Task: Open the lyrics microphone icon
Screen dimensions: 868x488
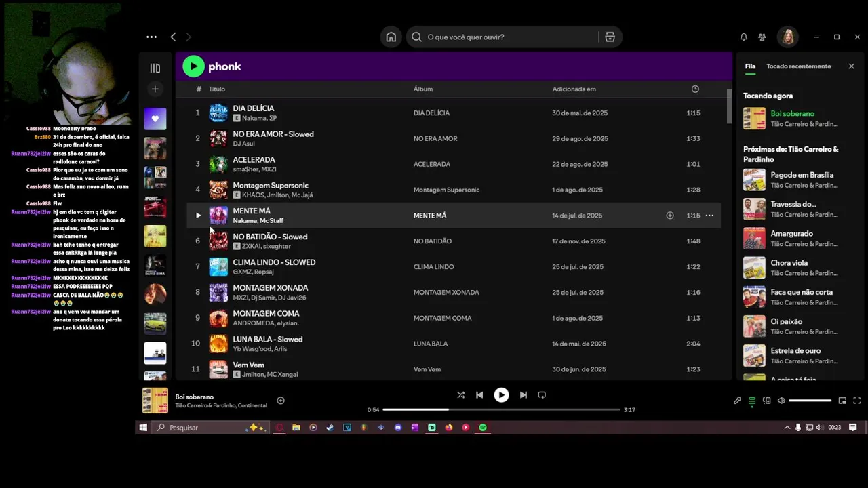Action: pos(737,401)
